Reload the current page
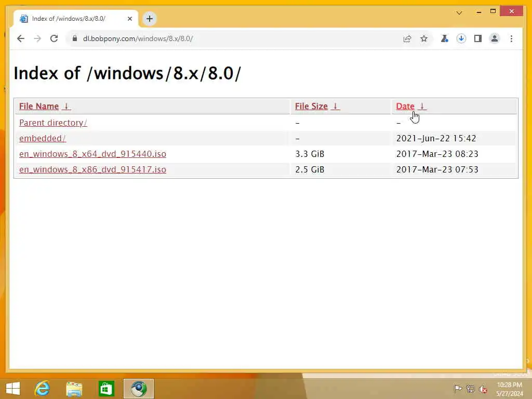The width and height of the screenshot is (532, 399). point(54,38)
